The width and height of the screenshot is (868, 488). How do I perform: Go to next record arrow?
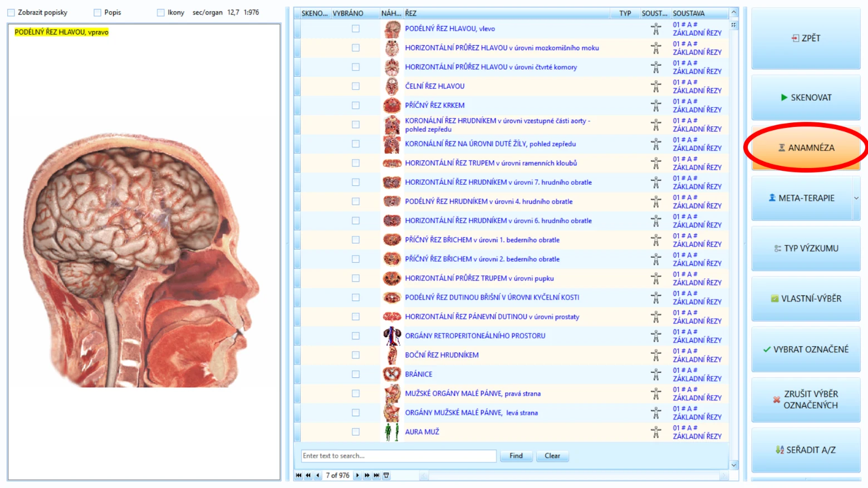(357, 476)
